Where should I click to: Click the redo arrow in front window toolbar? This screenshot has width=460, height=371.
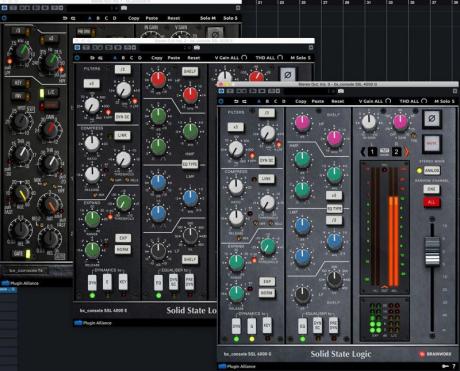244,101
